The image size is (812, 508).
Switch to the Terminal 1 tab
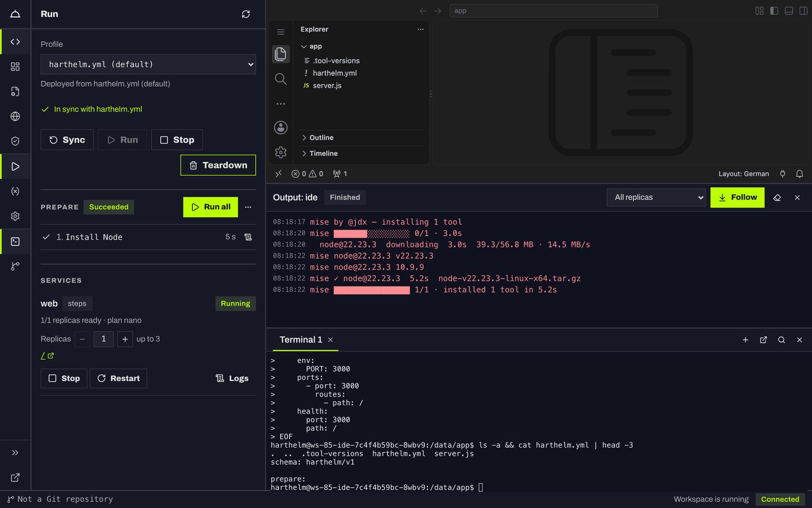click(301, 340)
